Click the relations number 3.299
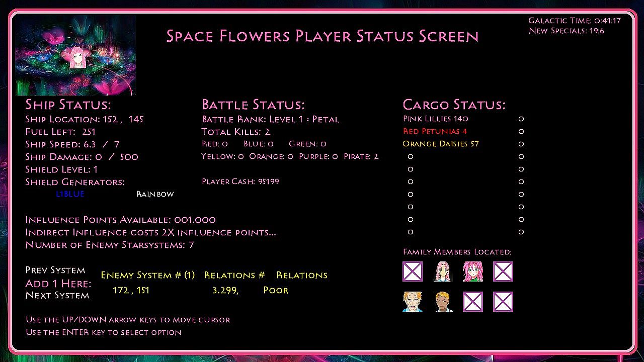Screen dimensions: 644x362 click(225, 291)
